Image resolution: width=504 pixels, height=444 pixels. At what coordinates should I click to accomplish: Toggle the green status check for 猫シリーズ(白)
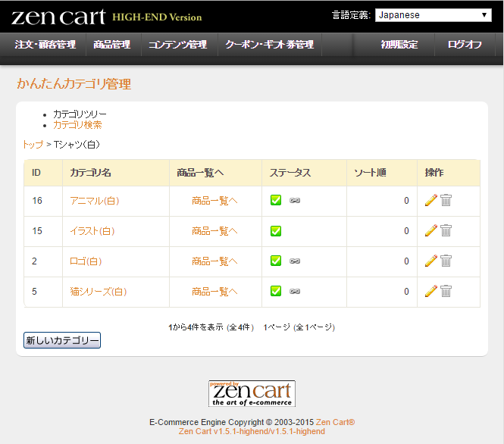(x=276, y=291)
